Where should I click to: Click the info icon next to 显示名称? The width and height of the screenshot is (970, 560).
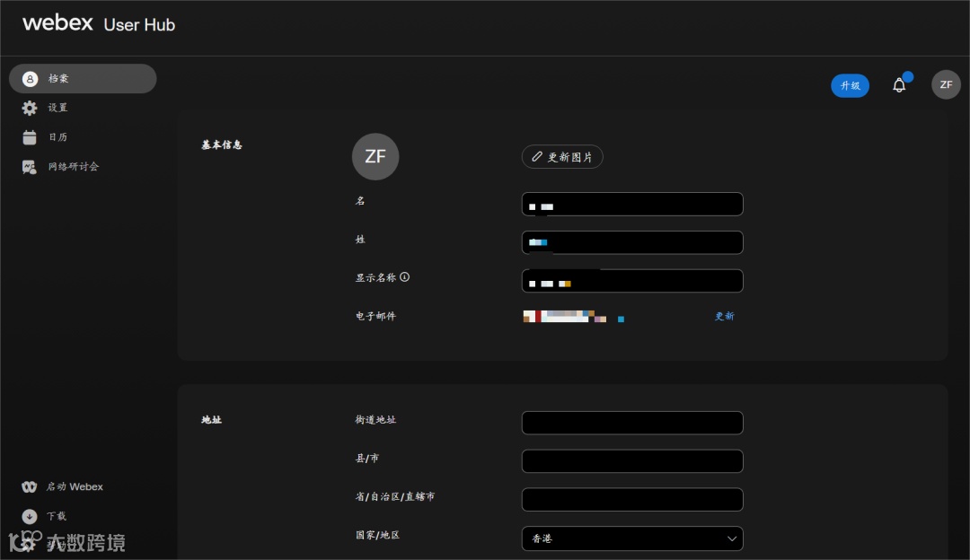click(404, 277)
